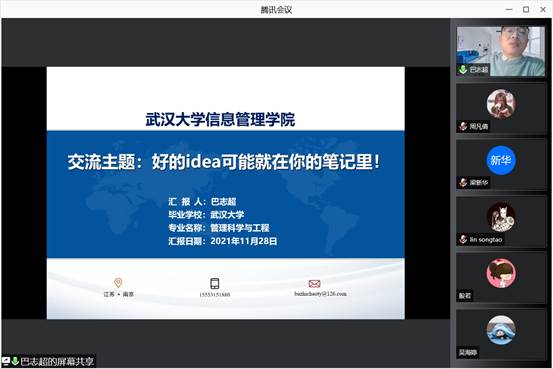The height and width of the screenshot is (369, 553).
Task: Close the 腾讯会议 window
Action: [x=543, y=10]
